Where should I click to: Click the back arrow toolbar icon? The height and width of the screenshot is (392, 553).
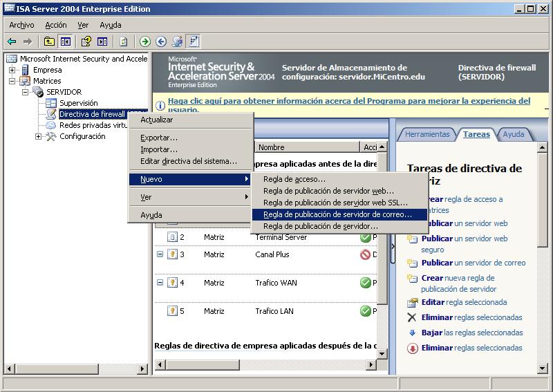coord(12,41)
